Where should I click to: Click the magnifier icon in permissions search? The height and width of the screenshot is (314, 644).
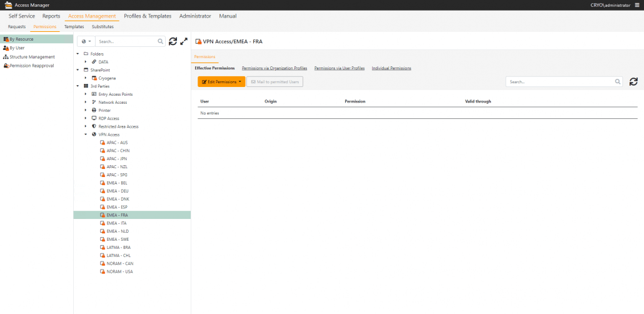point(618,82)
